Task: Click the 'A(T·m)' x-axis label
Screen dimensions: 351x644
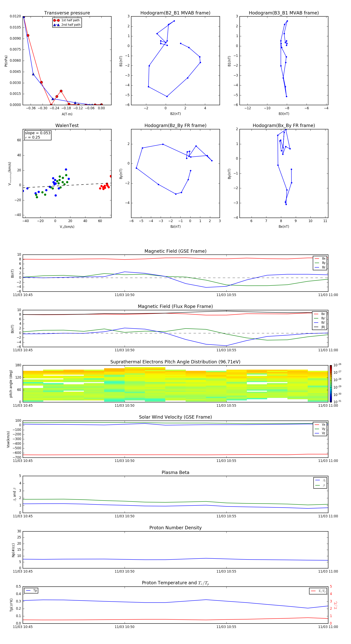Action: click(67, 114)
